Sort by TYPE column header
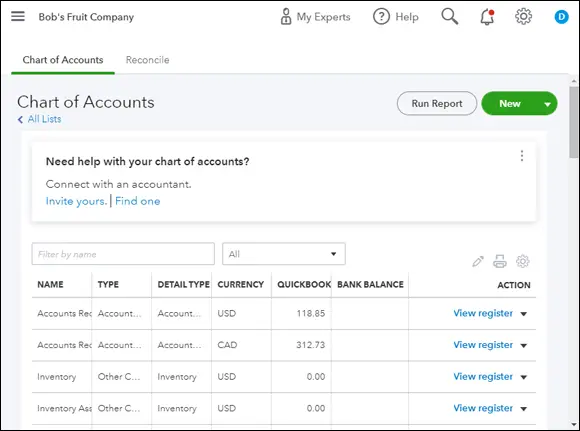Image resolution: width=580 pixels, height=431 pixels. (108, 284)
